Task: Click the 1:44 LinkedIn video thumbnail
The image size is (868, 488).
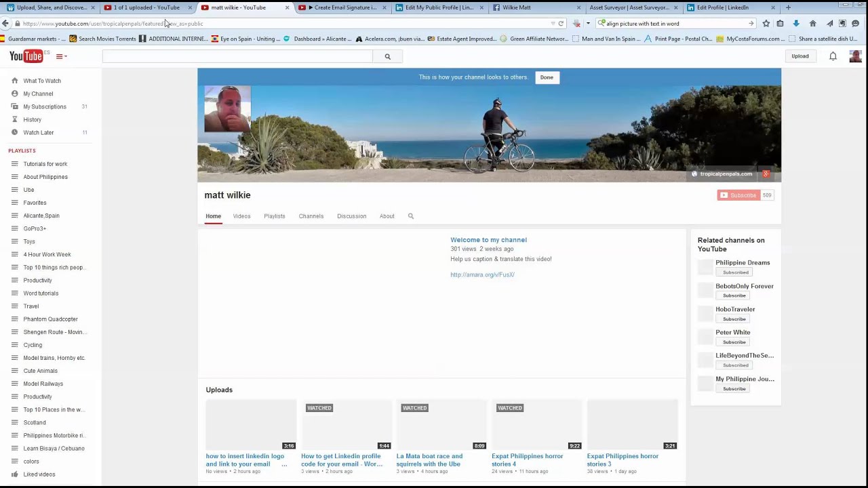Action: 347,425
